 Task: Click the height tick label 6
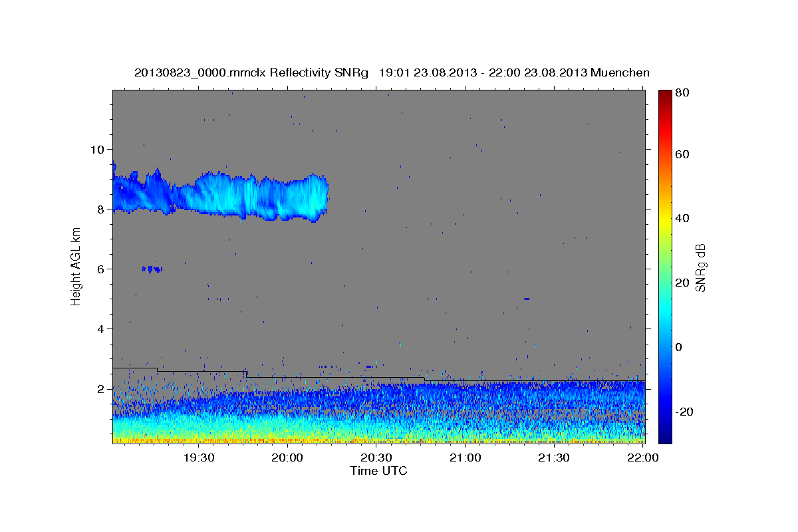pyautogui.click(x=101, y=269)
